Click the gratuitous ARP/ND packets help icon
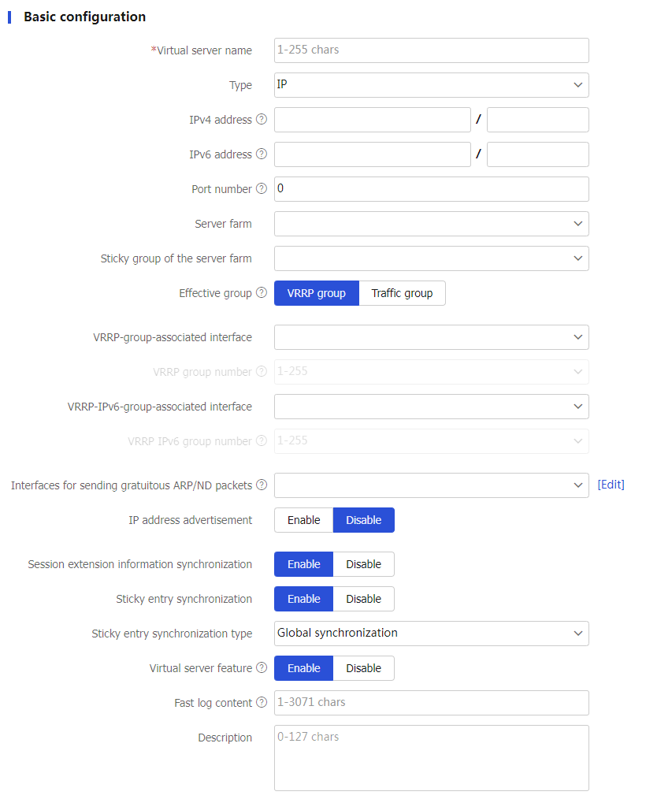672x799 pixels. (x=262, y=485)
